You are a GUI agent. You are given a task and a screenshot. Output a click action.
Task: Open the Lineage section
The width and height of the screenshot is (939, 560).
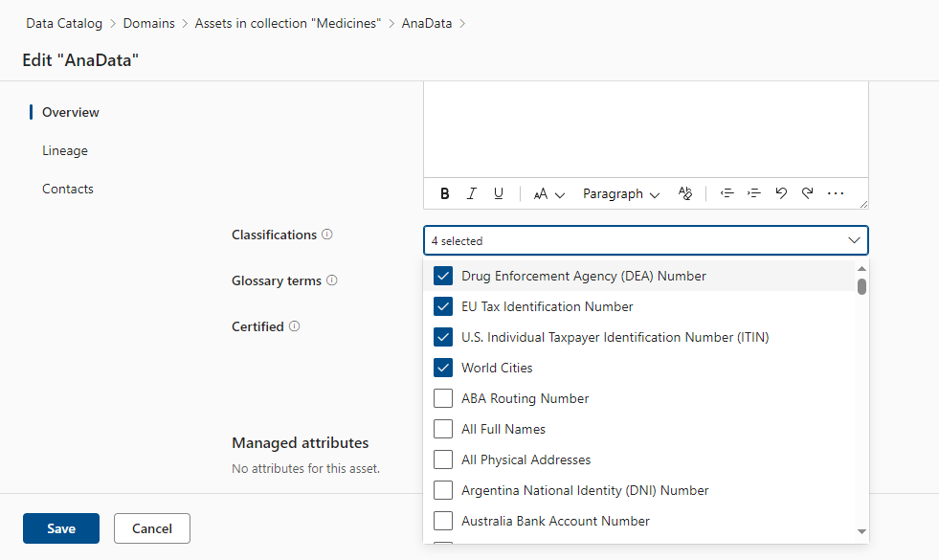[x=65, y=150]
